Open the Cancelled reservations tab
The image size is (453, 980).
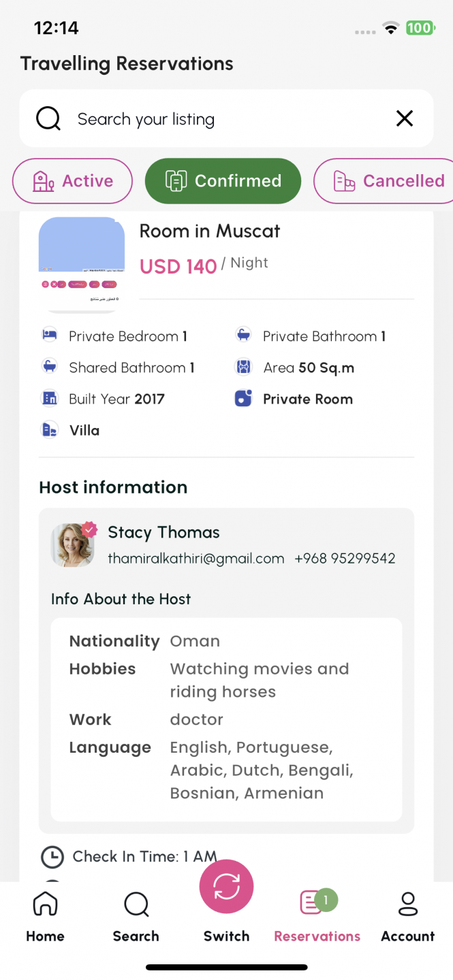tap(384, 181)
